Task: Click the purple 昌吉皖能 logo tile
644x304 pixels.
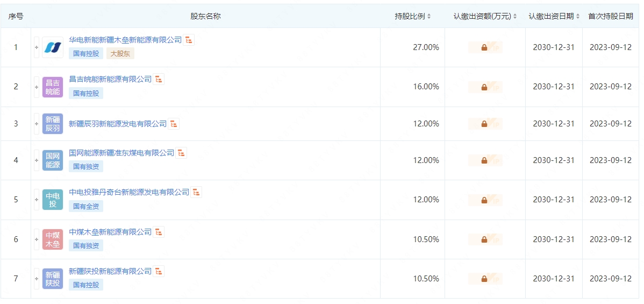Action: [53, 87]
